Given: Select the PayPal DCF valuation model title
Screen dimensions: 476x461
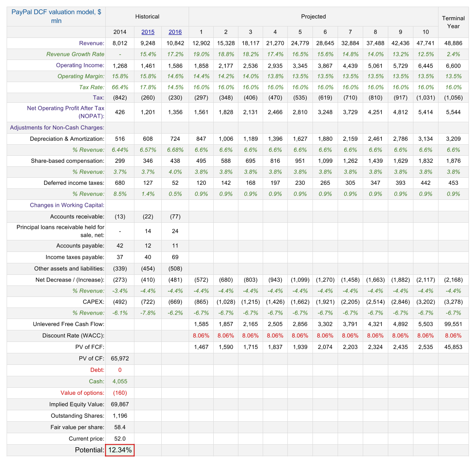Looking at the screenshot, I should click(56, 16).
